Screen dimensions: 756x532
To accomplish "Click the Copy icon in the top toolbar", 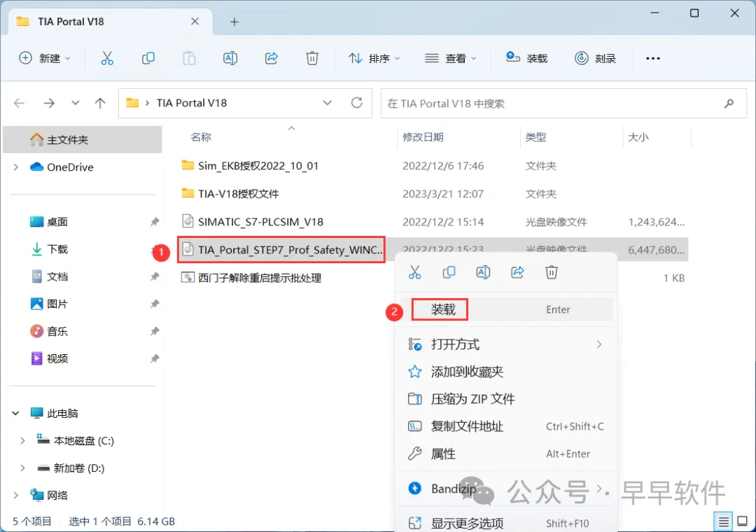I will point(148,58).
